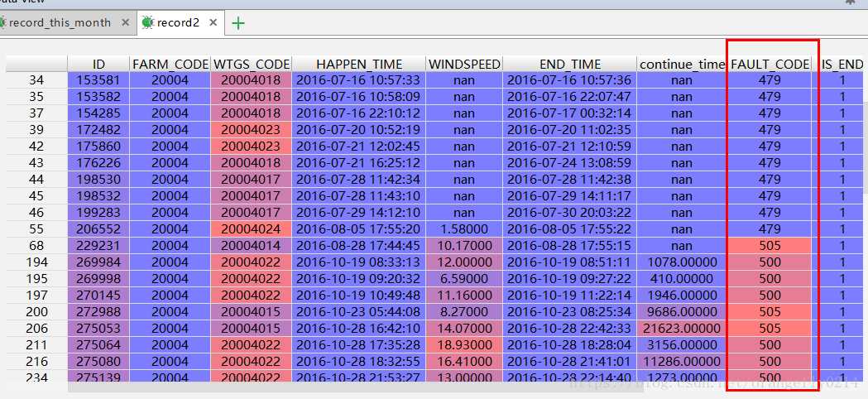Select row index 68

(x=36, y=246)
